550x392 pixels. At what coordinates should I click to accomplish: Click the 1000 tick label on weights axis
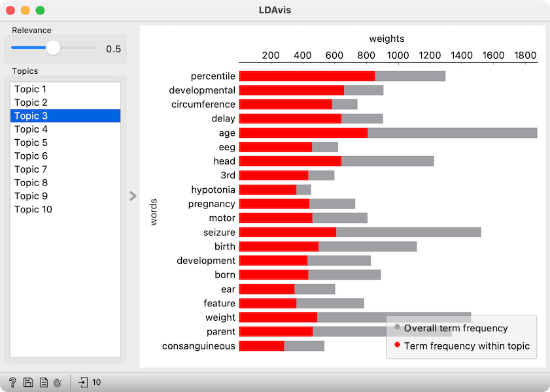(398, 56)
